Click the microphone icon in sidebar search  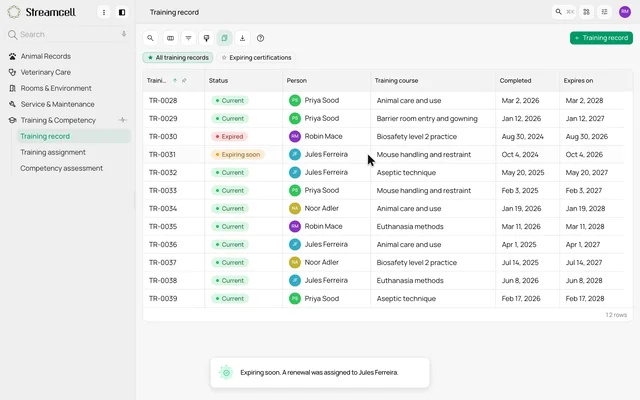point(124,34)
